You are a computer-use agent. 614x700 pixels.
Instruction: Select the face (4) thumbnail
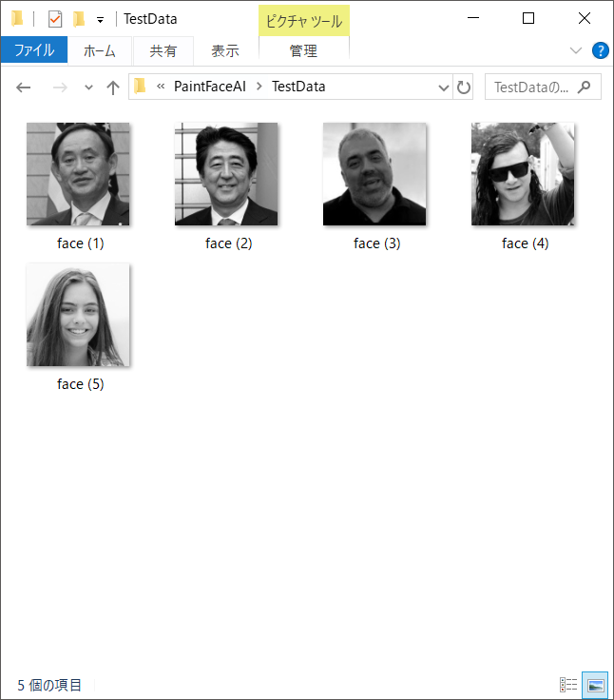coord(523,174)
